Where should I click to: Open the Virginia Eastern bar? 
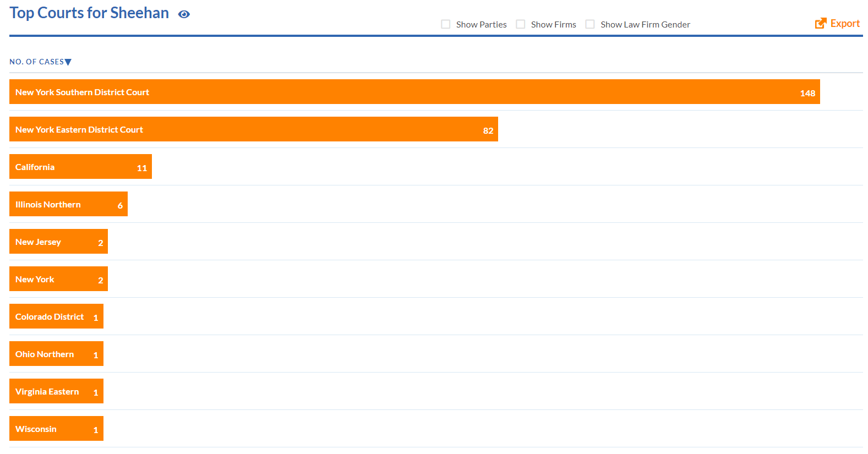pyautogui.click(x=56, y=391)
